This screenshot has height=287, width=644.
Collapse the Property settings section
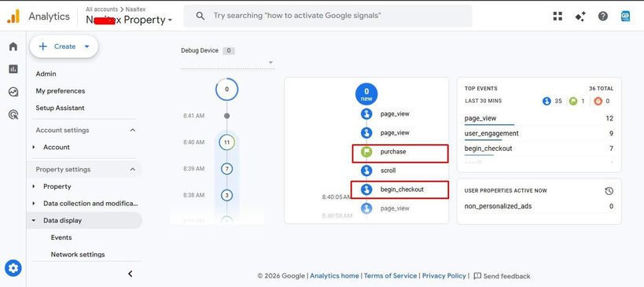coord(132,169)
